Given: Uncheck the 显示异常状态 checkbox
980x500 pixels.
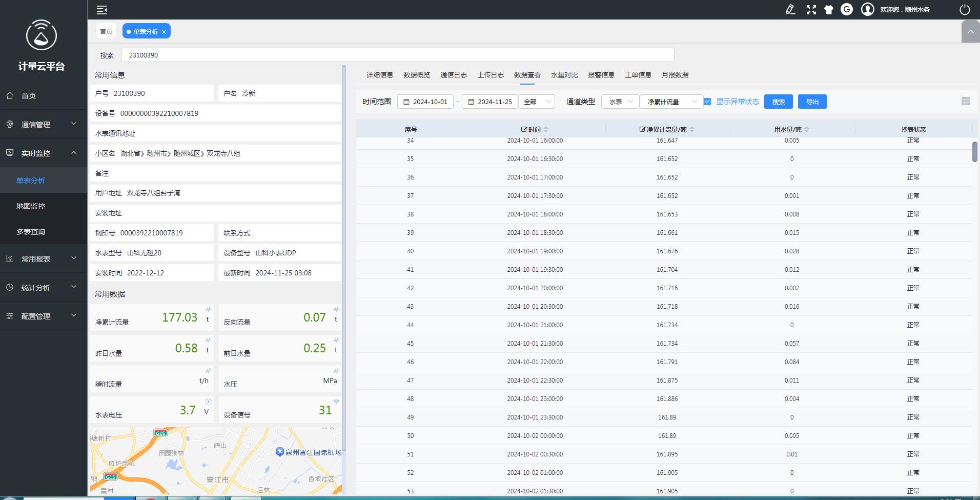Looking at the screenshot, I should point(707,102).
